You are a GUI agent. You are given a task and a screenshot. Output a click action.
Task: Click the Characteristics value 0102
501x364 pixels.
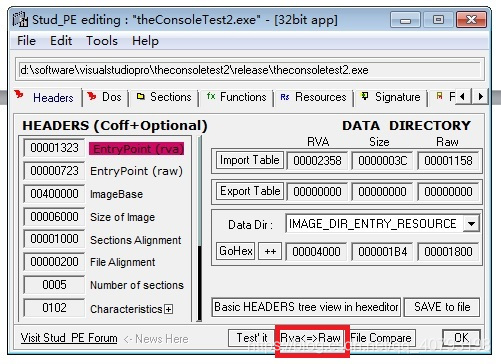(x=54, y=308)
